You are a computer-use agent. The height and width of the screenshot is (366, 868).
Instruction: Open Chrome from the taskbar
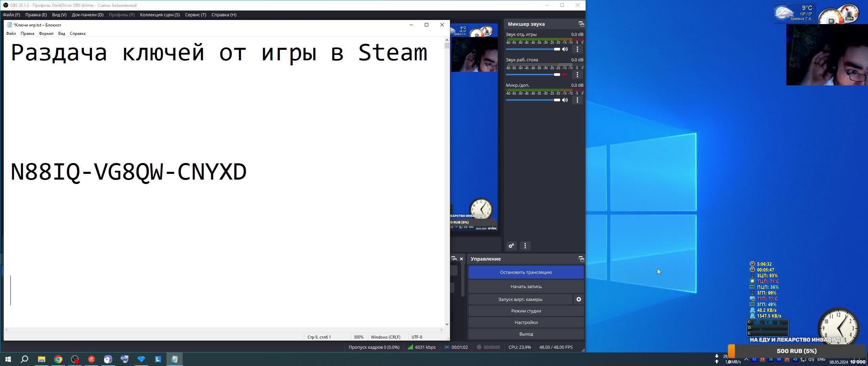click(x=58, y=359)
